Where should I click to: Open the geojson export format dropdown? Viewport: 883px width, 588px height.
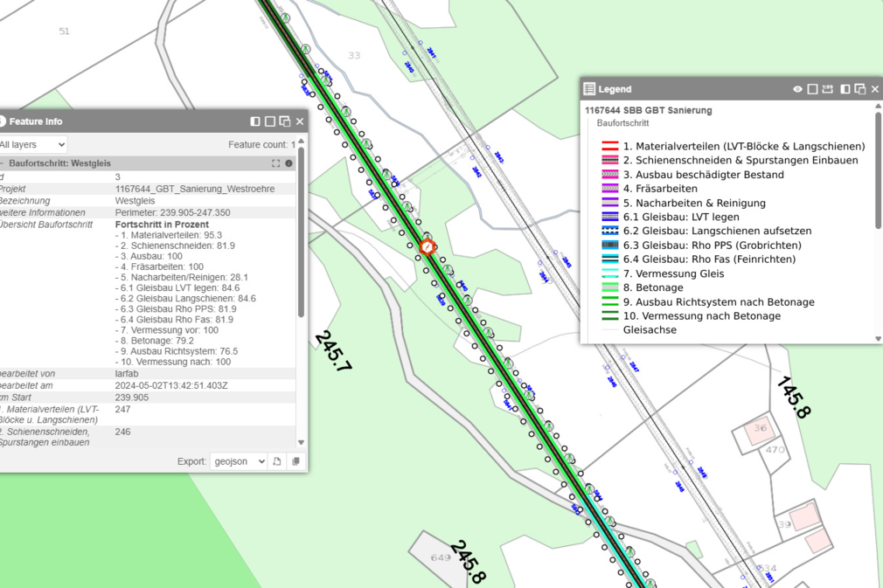(x=238, y=461)
